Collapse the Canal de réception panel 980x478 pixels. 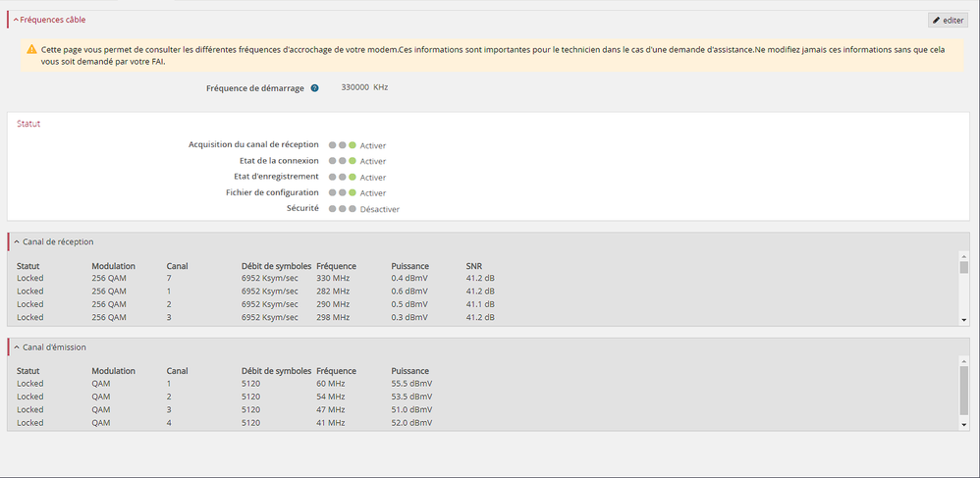[16, 241]
